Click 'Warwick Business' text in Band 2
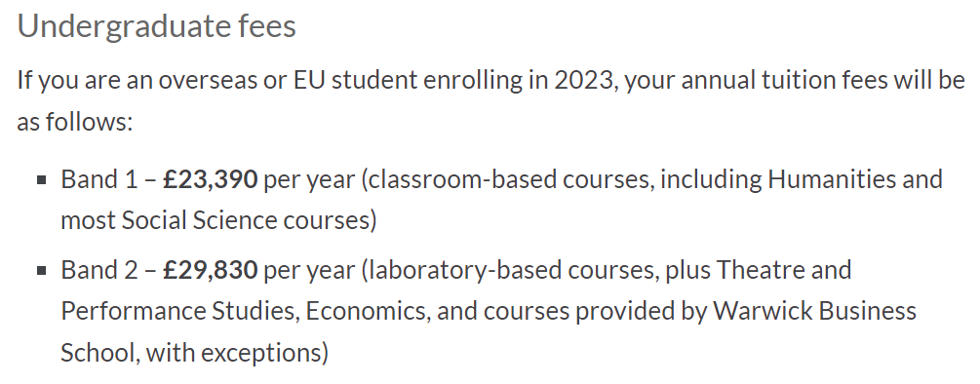The height and width of the screenshot is (384, 980). pyautogui.click(x=814, y=311)
